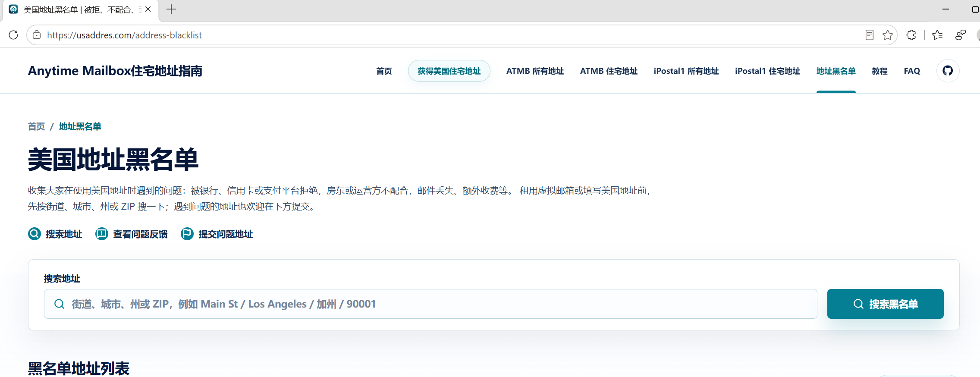
Task: Minimize the browser window
Action: tap(945, 9)
